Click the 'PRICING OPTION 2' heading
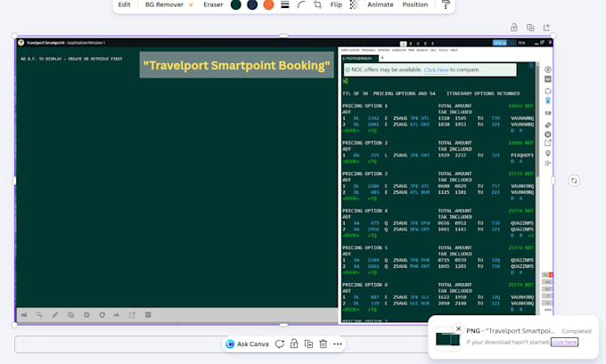The image size is (606, 364). [364, 142]
